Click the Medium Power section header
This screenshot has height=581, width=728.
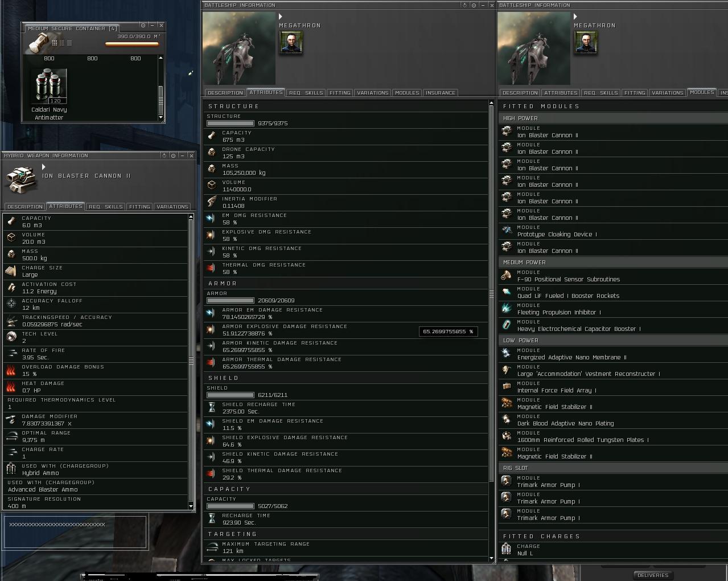click(x=613, y=262)
